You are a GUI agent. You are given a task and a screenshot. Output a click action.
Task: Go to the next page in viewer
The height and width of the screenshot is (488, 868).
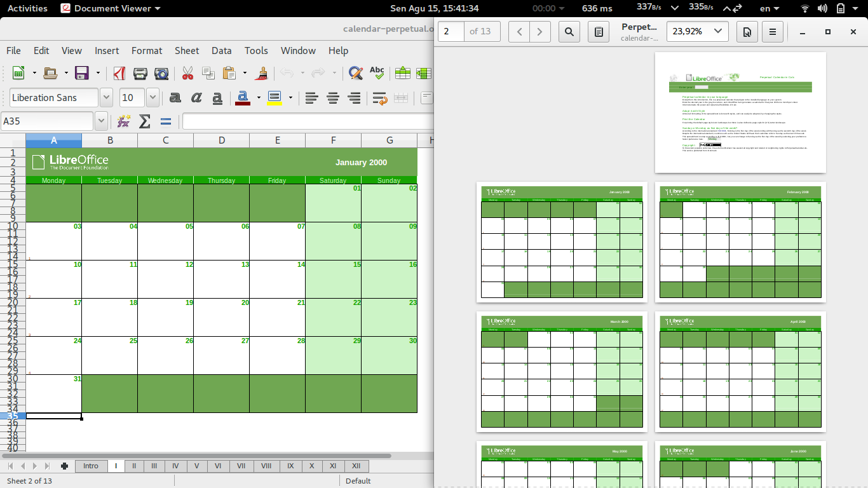tap(540, 31)
